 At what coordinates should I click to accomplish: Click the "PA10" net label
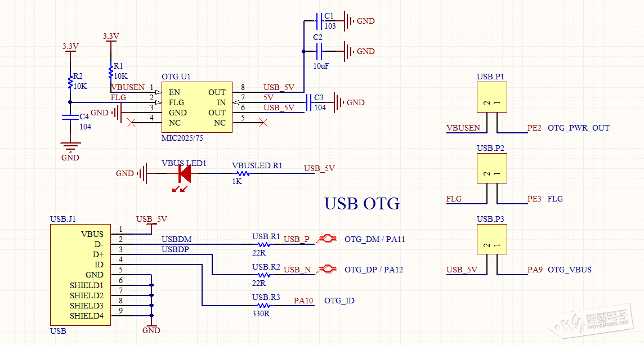[303, 301]
